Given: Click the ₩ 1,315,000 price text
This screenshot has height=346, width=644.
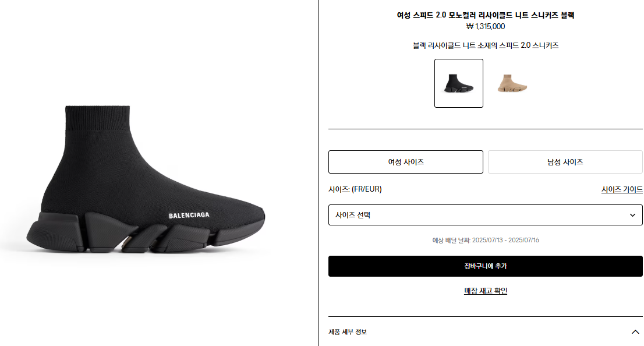Looking at the screenshot, I should [x=486, y=26].
